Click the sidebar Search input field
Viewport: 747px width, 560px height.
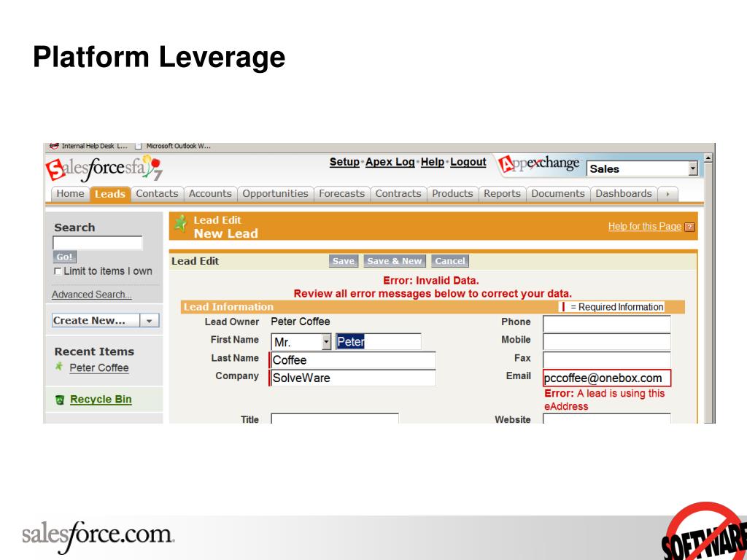point(98,243)
